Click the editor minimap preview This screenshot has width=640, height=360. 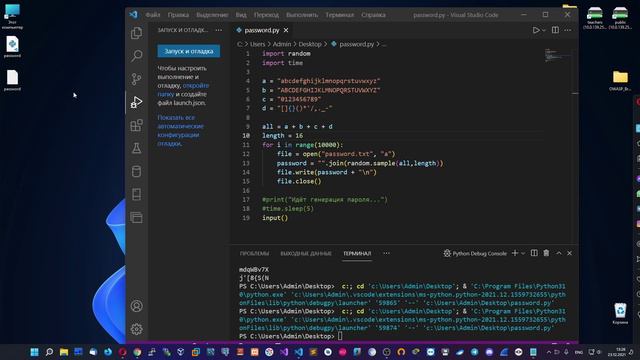tap(557, 55)
